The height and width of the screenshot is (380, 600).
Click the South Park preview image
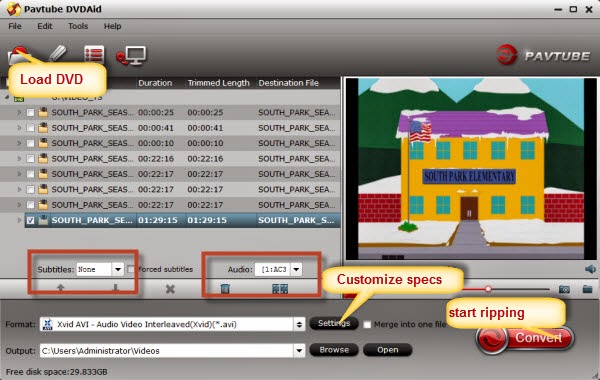[471, 169]
